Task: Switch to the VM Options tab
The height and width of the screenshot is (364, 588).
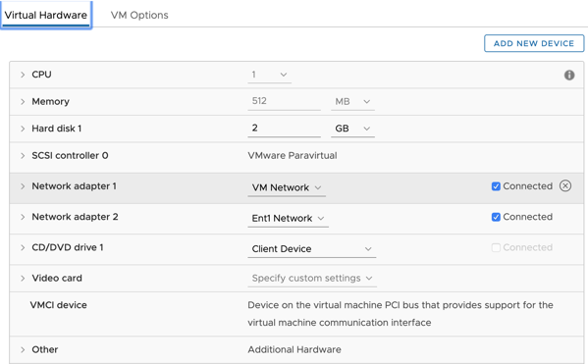Action: (139, 15)
